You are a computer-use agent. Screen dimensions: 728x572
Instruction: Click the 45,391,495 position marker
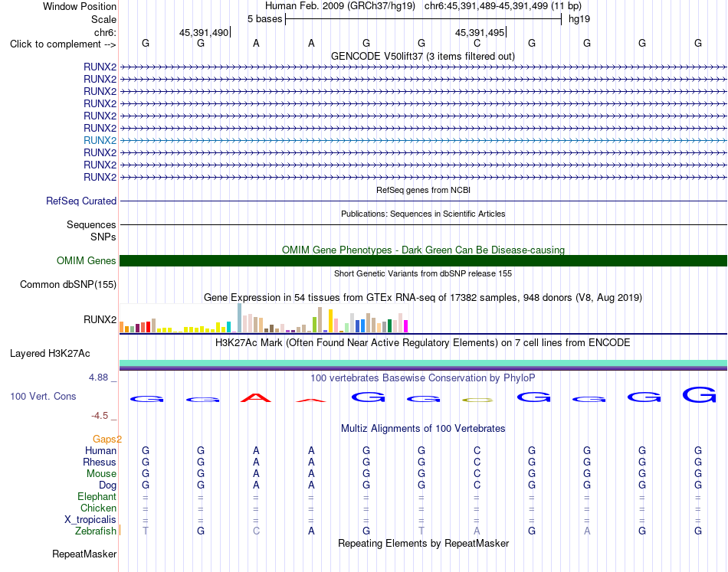[480, 32]
